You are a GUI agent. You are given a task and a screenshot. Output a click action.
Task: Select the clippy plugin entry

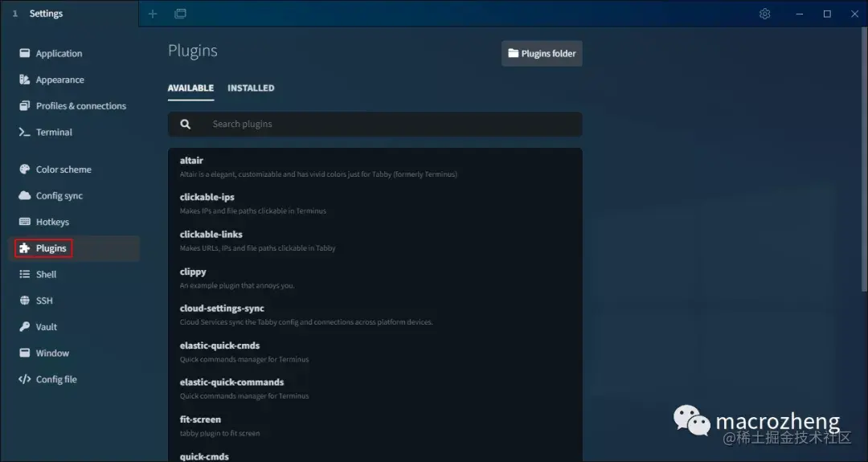pyautogui.click(x=375, y=278)
